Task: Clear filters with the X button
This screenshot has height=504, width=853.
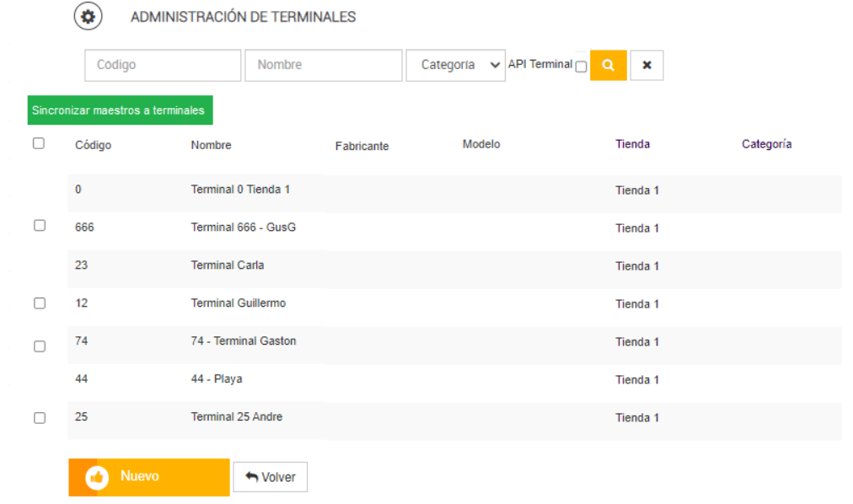Action: click(646, 65)
